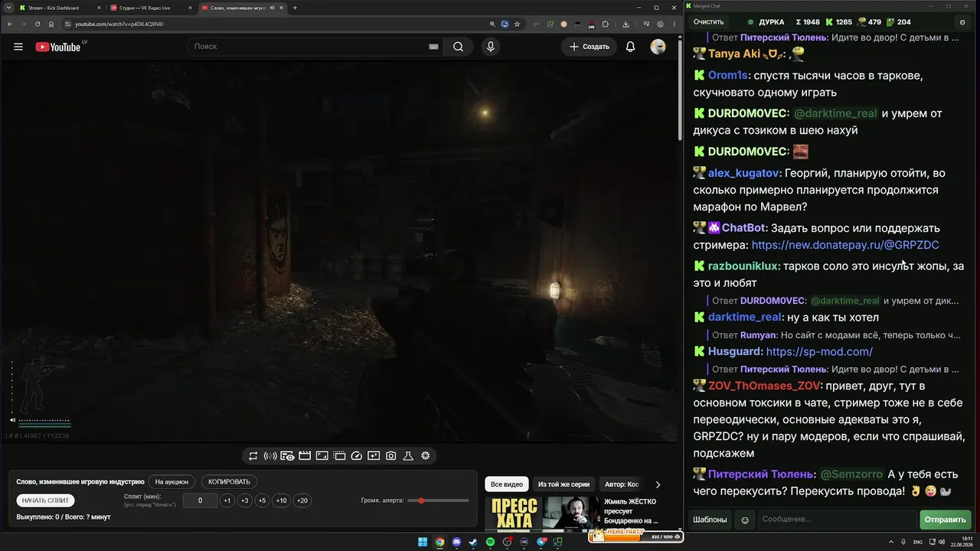Click the dashed-rectangle icon under the video

339,456
